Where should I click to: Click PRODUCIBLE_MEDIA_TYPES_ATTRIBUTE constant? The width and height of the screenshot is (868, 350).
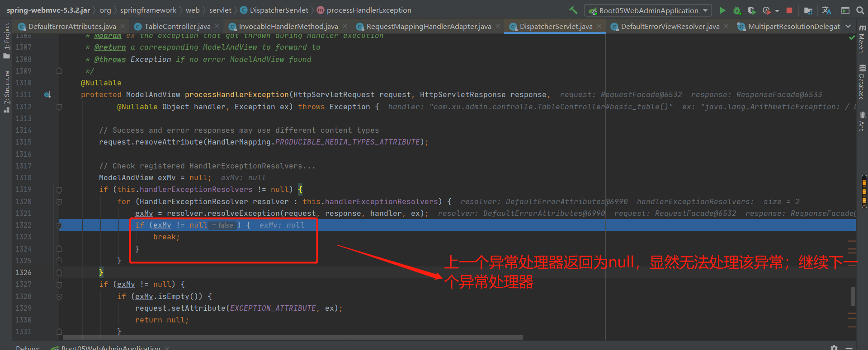point(348,142)
